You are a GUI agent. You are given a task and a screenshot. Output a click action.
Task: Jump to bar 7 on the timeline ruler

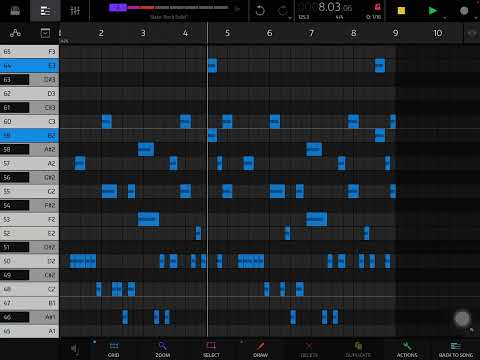coord(311,33)
